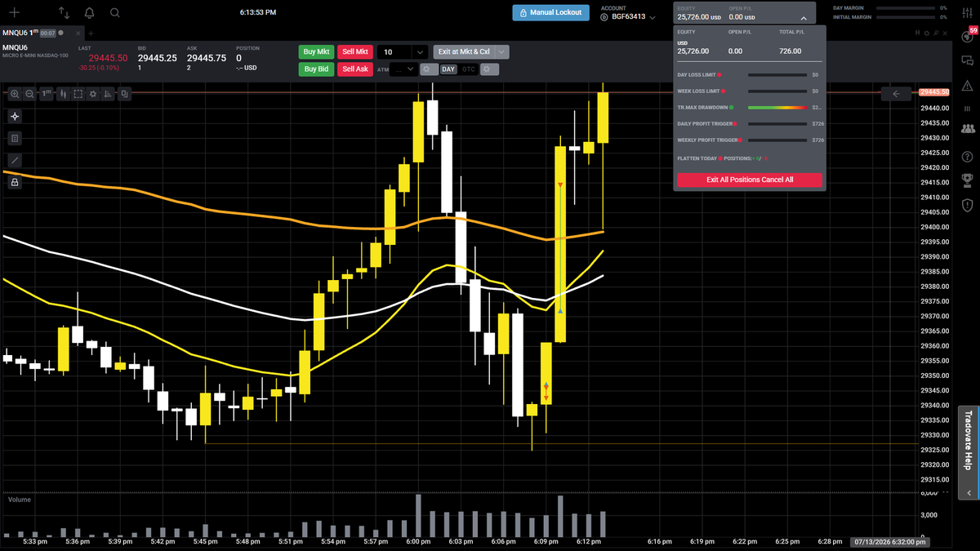Activate the crosshair tool on chart
The width and height of the screenshot is (980, 551).
coord(15,116)
